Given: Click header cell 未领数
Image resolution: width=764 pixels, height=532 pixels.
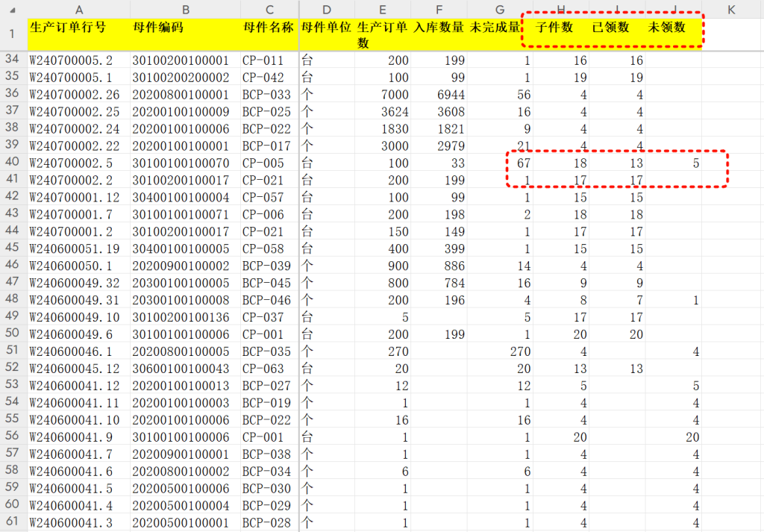Looking at the screenshot, I should tap(674, 34).
